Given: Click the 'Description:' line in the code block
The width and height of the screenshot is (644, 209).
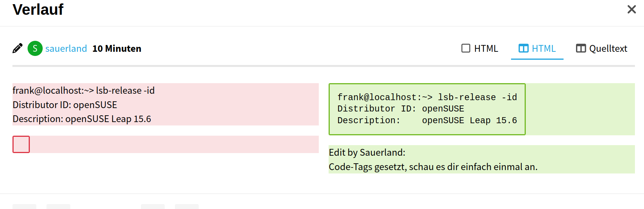Looking at the screenshot, I should click(427, 121).
